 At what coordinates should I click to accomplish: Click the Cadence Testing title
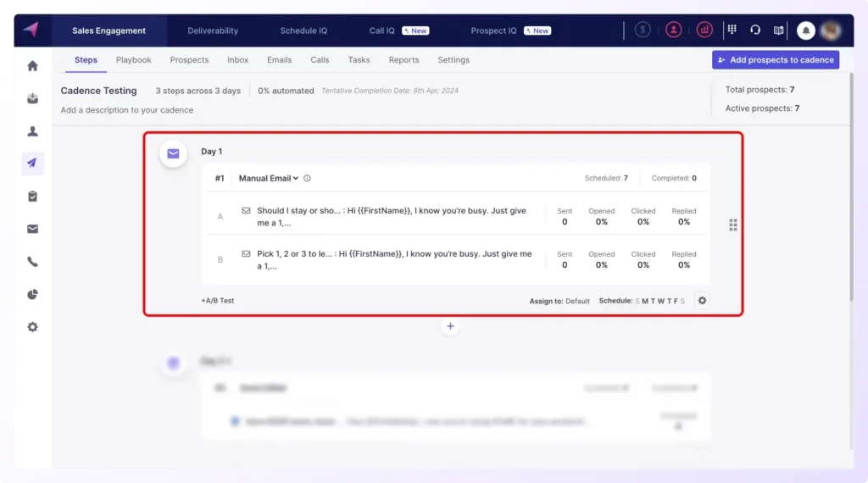tap(98, 90)
